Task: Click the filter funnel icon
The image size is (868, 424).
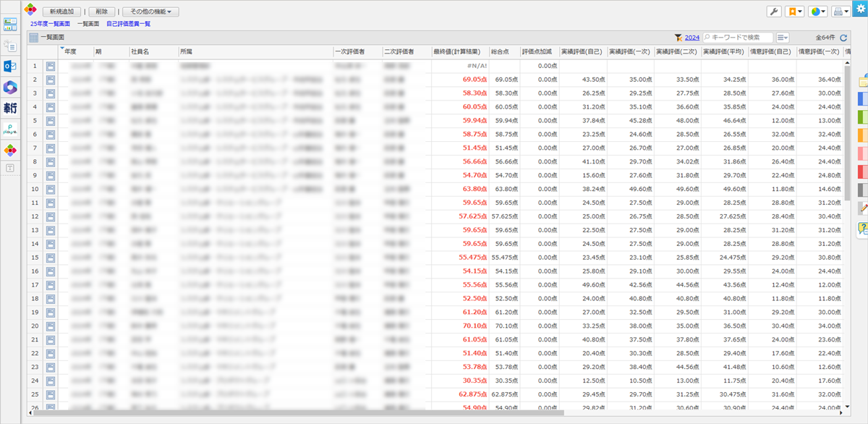Action: (678, 37)
